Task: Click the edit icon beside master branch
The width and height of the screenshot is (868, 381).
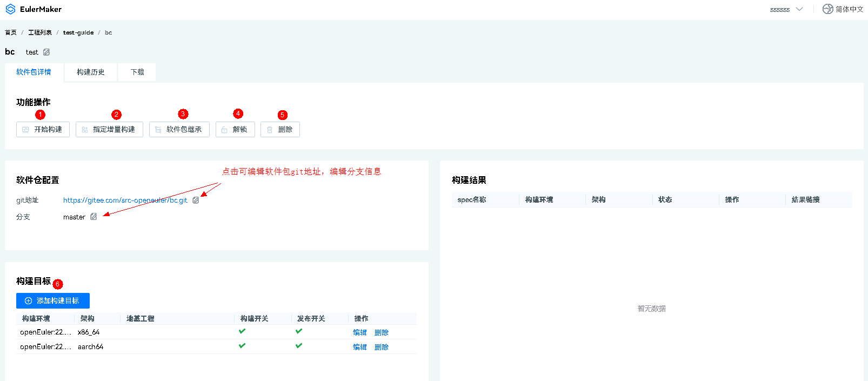Action: 94,217
